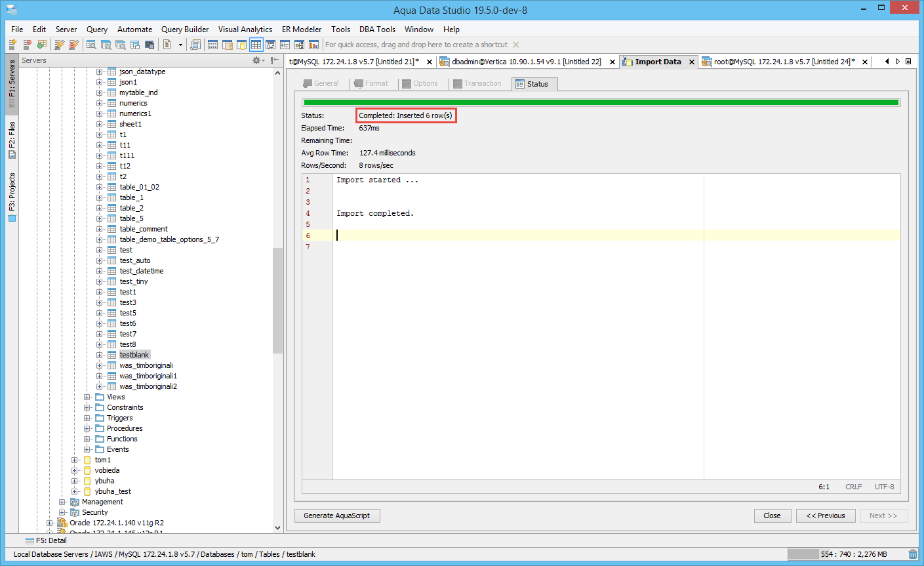Go back with the << Previous button
This screenshot has height=566, width=924.
(826, 515)
